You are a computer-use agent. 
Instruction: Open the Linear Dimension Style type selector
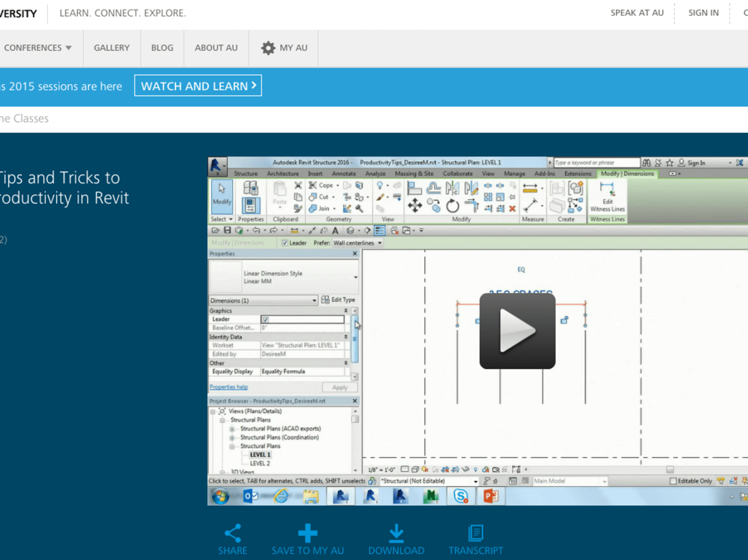[284, 278]
